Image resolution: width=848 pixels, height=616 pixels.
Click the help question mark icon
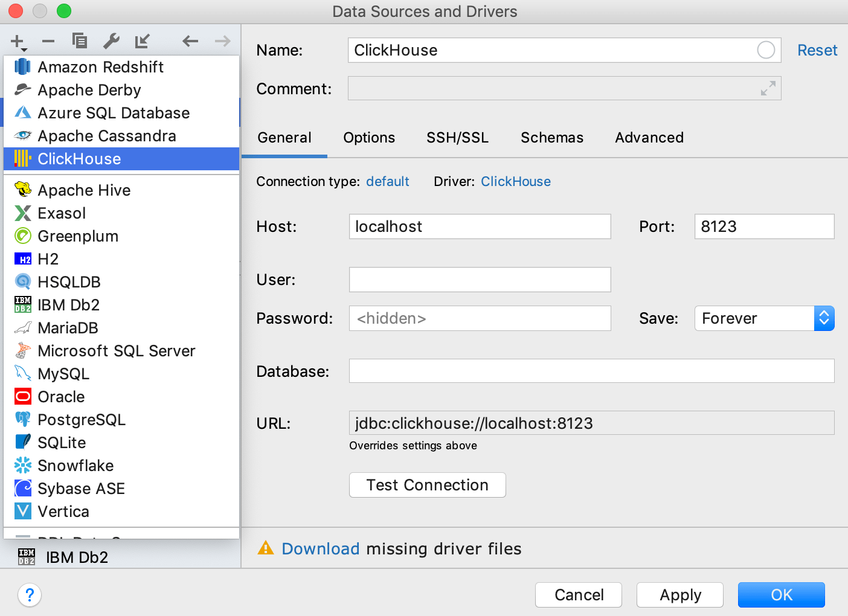tap(30, 595)
